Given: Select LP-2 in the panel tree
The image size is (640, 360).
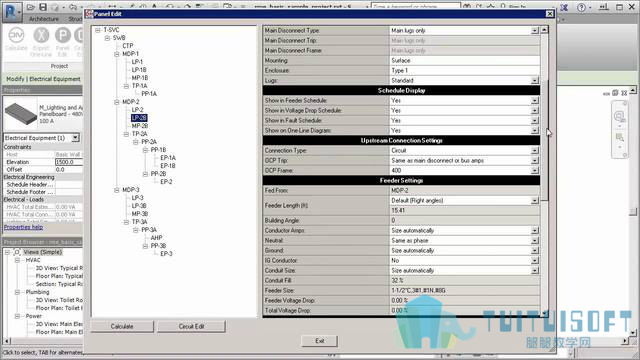Looking at the screenshot, I should click(137, 110).
